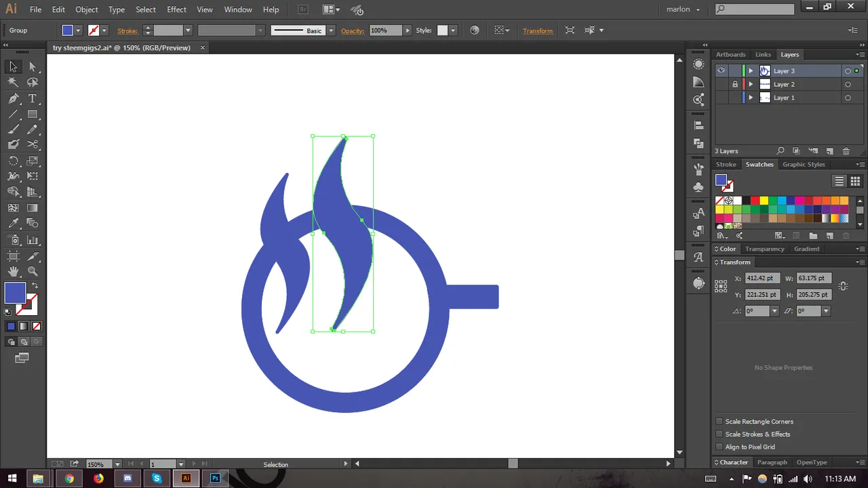This screenshot has height=488, width=868.
Task: Swap fill and stroke colors
Action: pos(35,285)
